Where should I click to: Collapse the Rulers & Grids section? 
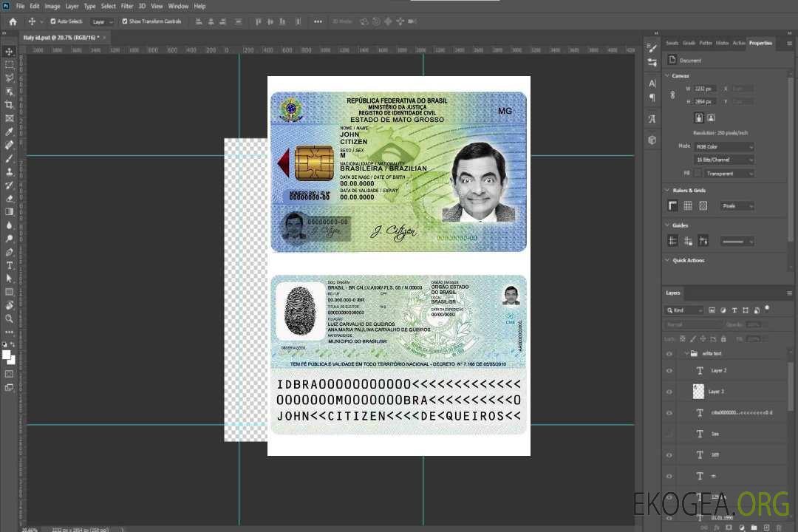(667, 190)
